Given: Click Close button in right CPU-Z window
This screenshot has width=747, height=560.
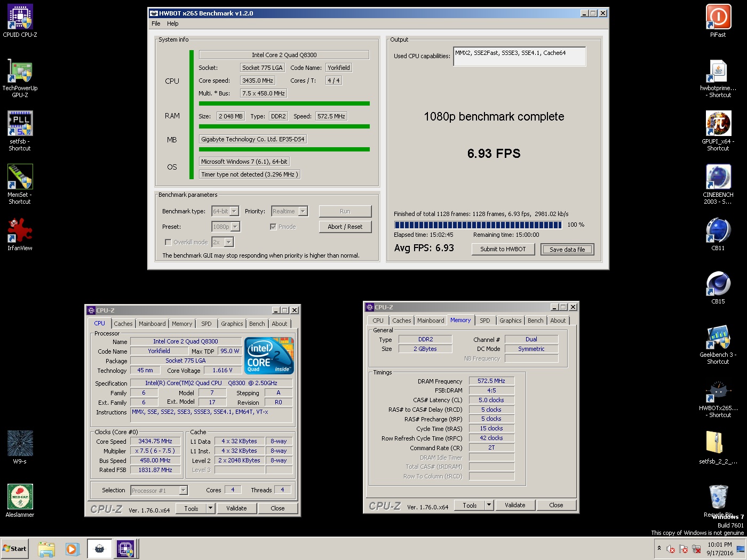Looking at the screenshot, I should click(556, 505).
